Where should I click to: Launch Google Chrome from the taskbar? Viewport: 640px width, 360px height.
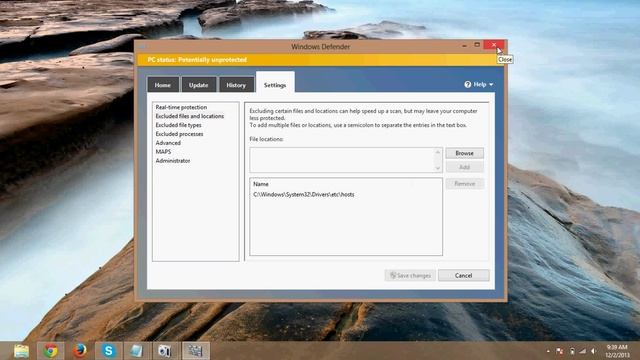pos(51,351)
